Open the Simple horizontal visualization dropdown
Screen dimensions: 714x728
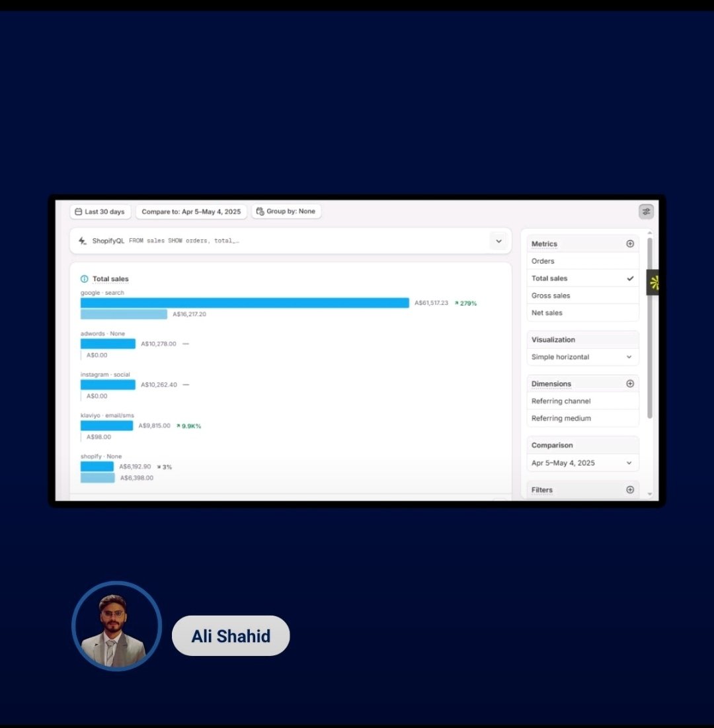coord(582,356)
